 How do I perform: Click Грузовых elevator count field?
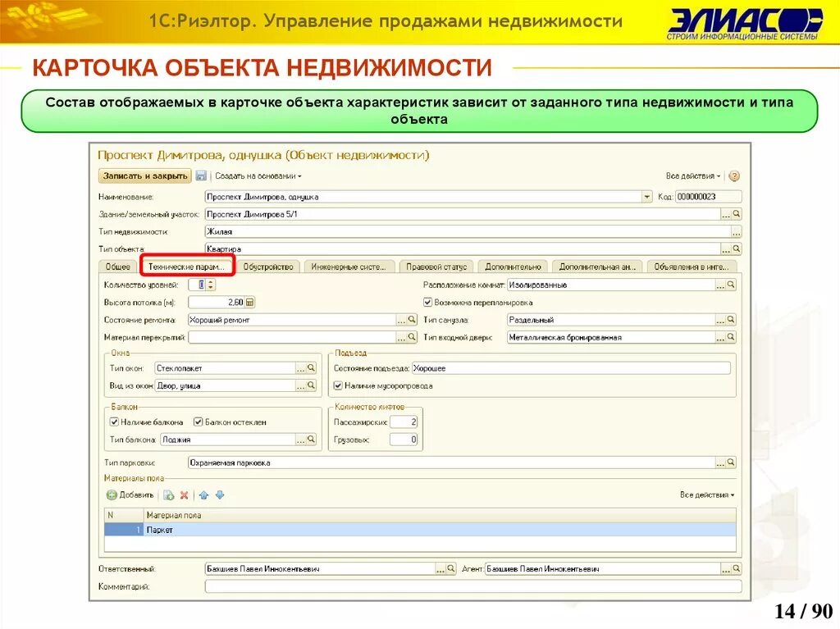pos(404,440)
